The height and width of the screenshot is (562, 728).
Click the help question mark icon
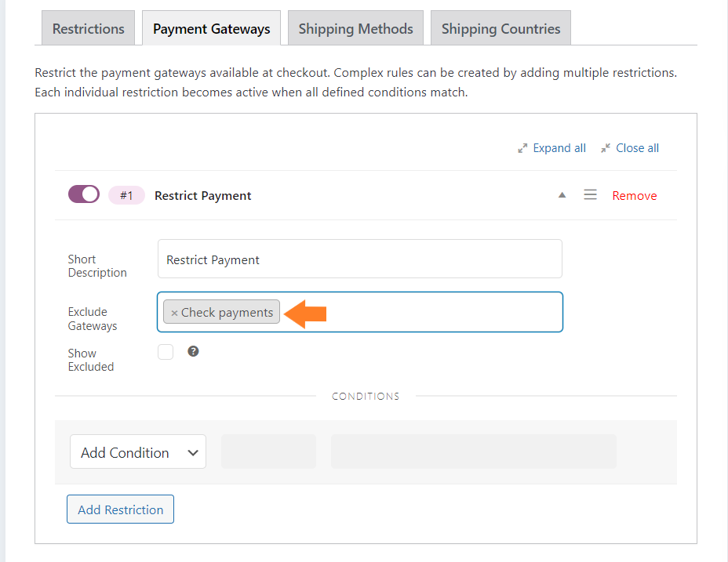[193, 351]
